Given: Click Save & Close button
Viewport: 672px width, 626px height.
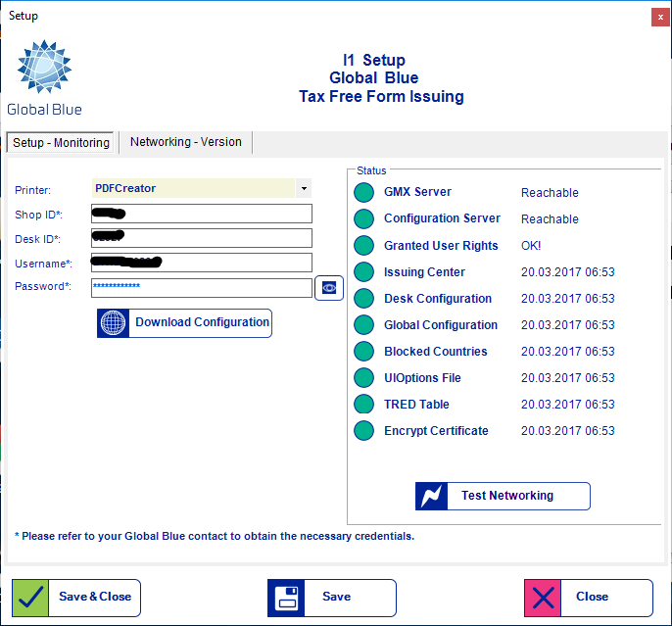Looking at the screenshot, I should (76, 598).
